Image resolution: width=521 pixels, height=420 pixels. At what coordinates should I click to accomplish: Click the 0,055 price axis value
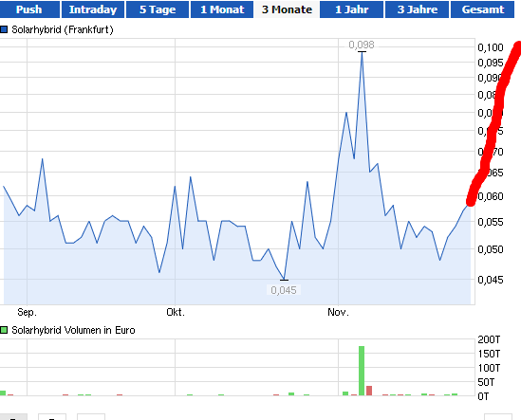tap(491, 222)
